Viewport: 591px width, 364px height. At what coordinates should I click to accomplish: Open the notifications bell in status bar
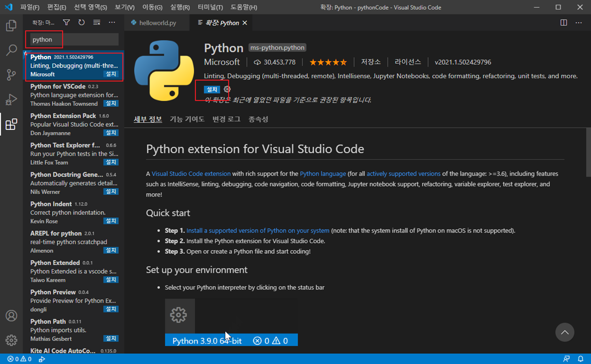[580, 359]
